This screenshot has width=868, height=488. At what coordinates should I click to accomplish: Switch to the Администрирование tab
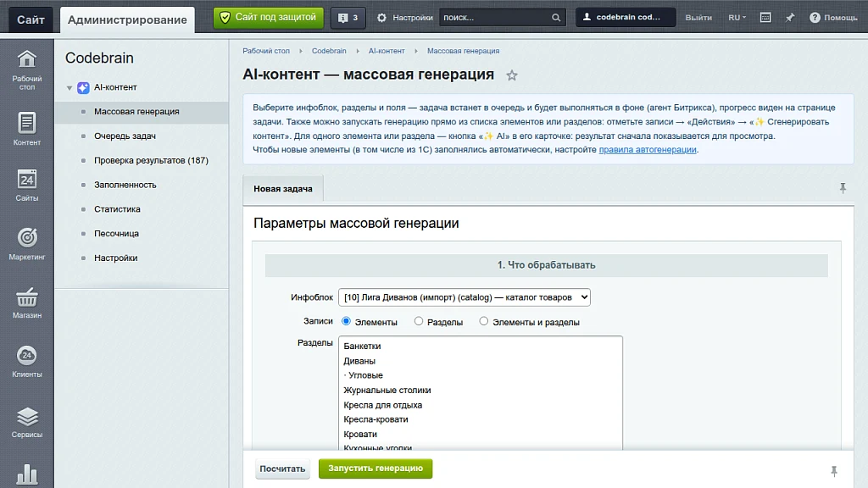tap(127, 20)
